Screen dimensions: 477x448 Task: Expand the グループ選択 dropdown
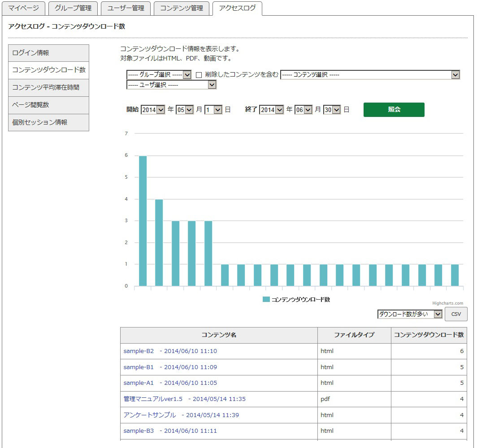click(x=159, y=74)
